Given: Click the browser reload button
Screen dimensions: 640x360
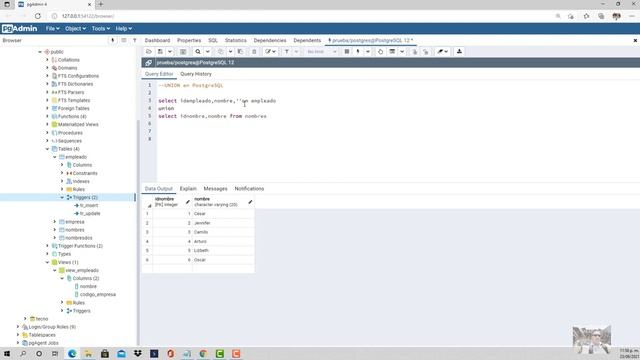Looking at the screenshot, I should pos(38,16).
